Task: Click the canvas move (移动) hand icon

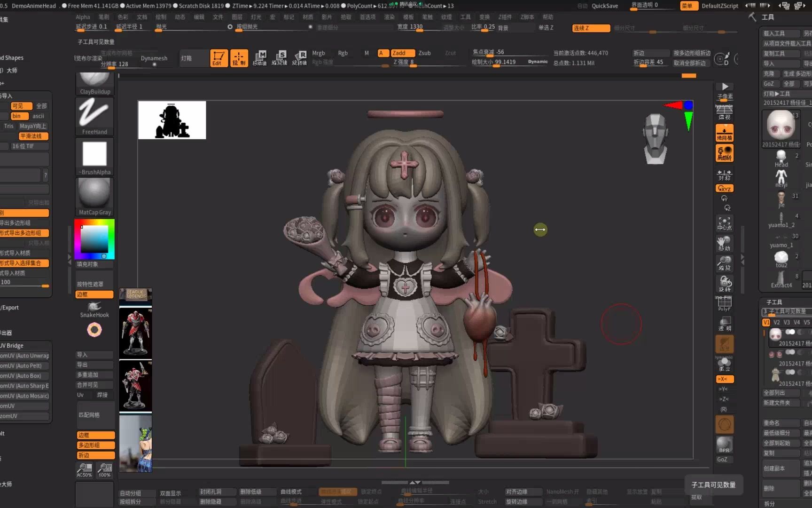Action: pyautogui.click(x=724, y=244)
